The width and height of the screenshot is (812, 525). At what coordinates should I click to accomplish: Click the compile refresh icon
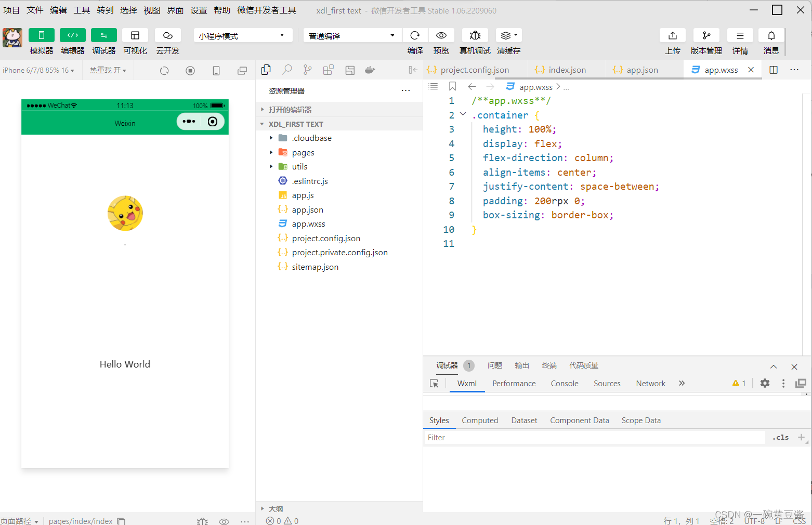(x=415, y=35)
